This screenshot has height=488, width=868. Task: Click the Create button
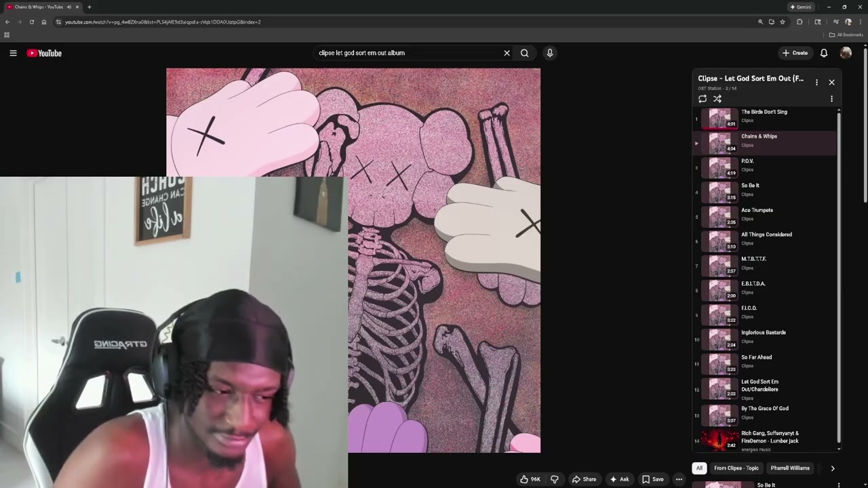795,53
